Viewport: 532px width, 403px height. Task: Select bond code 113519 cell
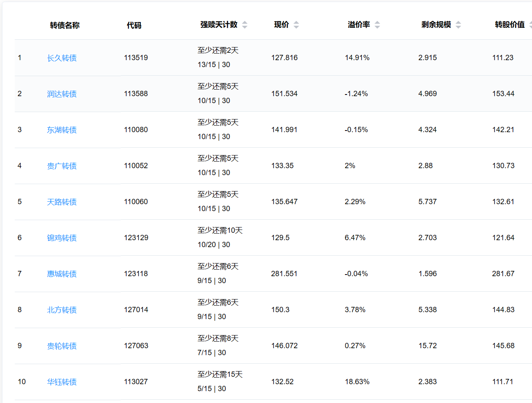coord(136,58)
